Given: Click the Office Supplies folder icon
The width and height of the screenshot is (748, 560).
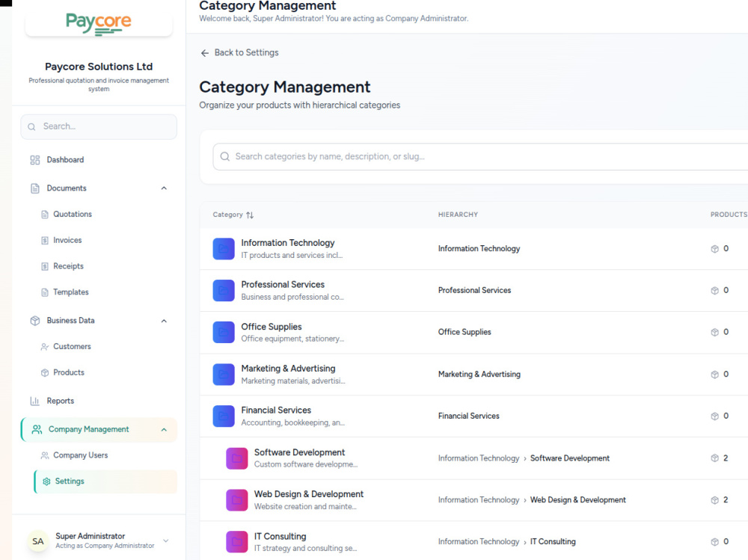Looking at the screenshot, I should click(x=223, y=333).
